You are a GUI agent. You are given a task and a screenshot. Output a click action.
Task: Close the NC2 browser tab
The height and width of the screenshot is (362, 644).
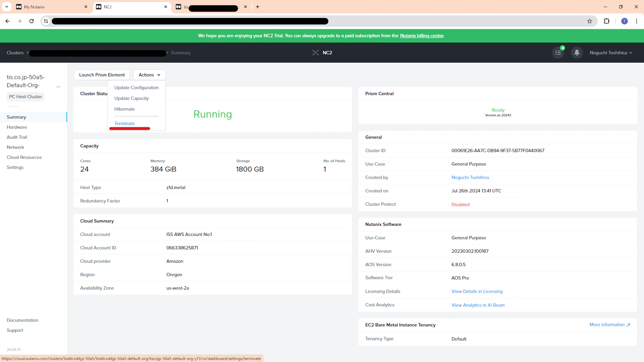166,7
